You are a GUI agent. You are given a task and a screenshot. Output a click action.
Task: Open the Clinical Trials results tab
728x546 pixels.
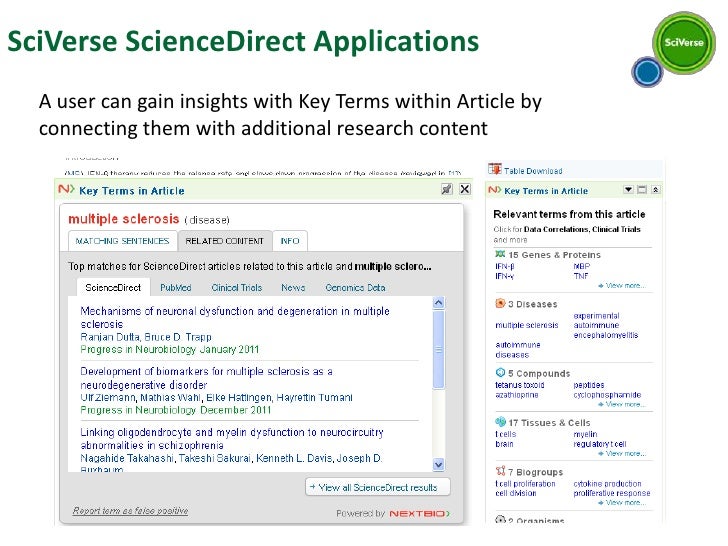pos(237,288)
